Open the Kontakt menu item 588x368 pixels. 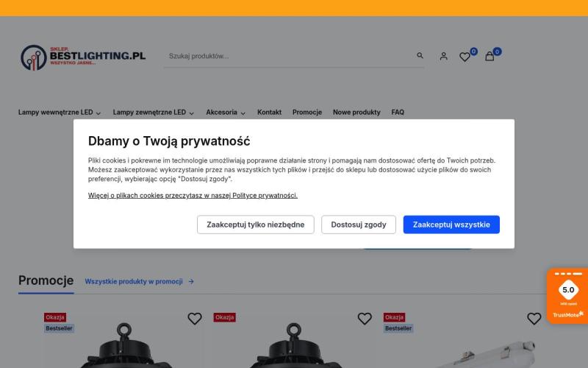(269, 113)
